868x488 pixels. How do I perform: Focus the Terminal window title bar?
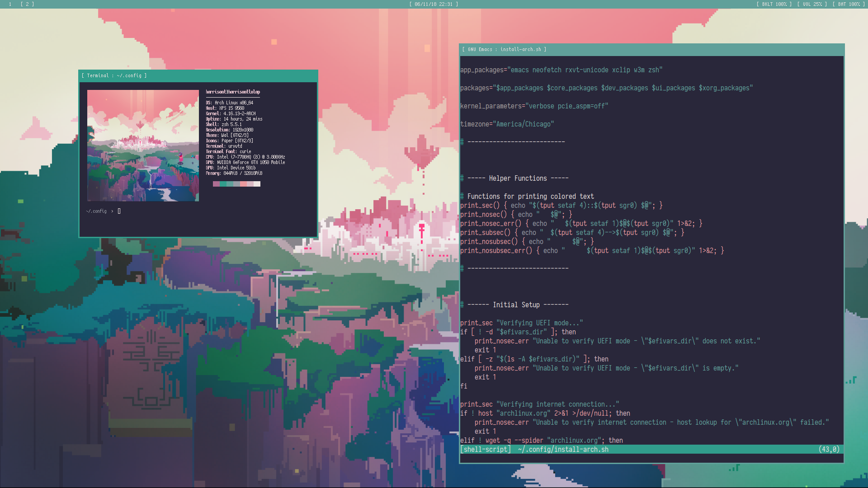198,75
